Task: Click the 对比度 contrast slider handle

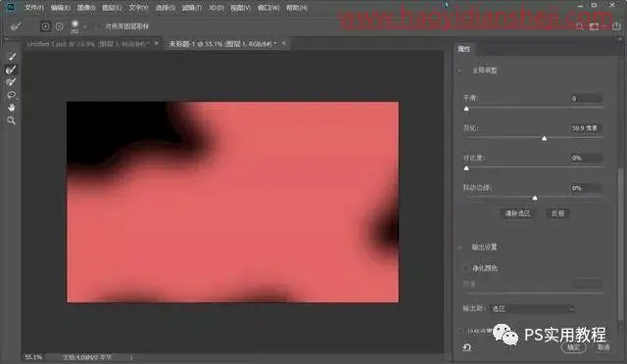Action: pos(466,168)
